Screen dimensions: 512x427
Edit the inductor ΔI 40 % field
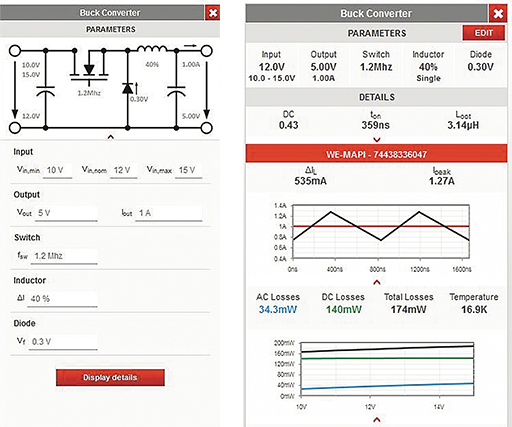coord(62,299)
